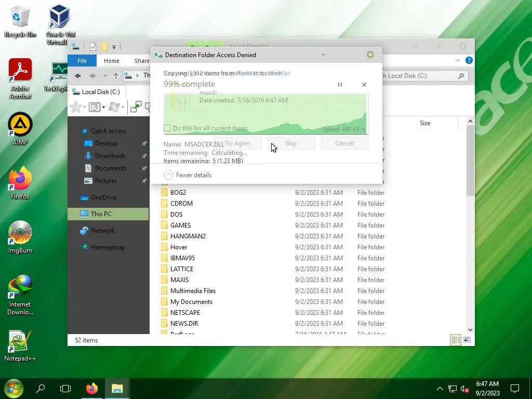Select Homegroup in the navigation pane
This screenshot has width=532, height=399.
(108, 247)
